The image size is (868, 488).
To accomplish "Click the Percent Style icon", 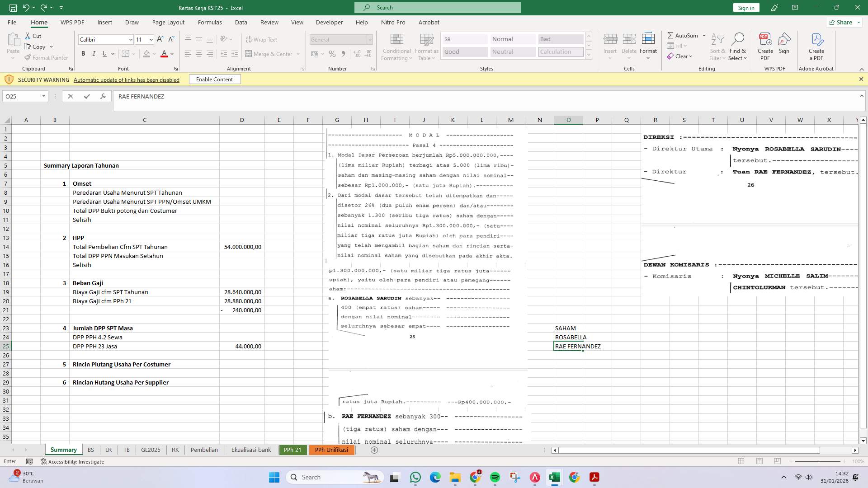I will point(332,54).
